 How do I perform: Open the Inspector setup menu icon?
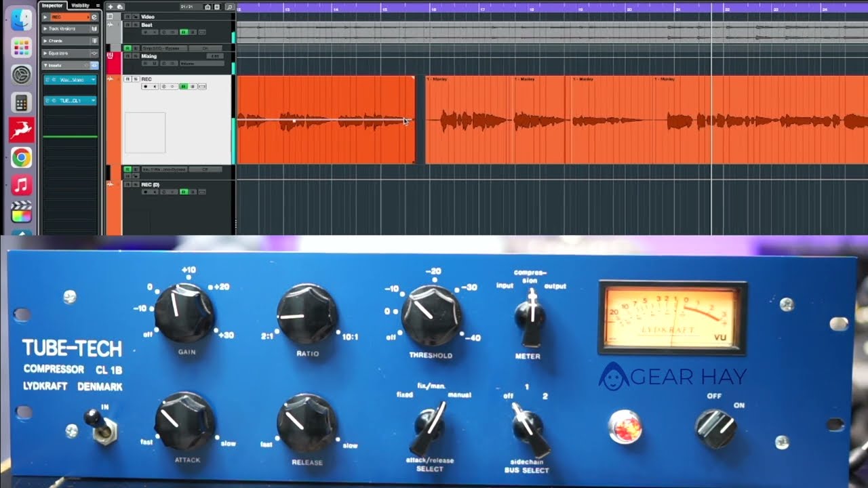tap(98, 5)
